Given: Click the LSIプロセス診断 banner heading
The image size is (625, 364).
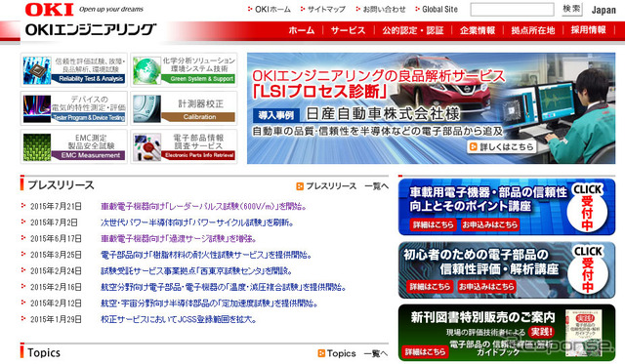Looking at the screenshot, I should 320,92.
